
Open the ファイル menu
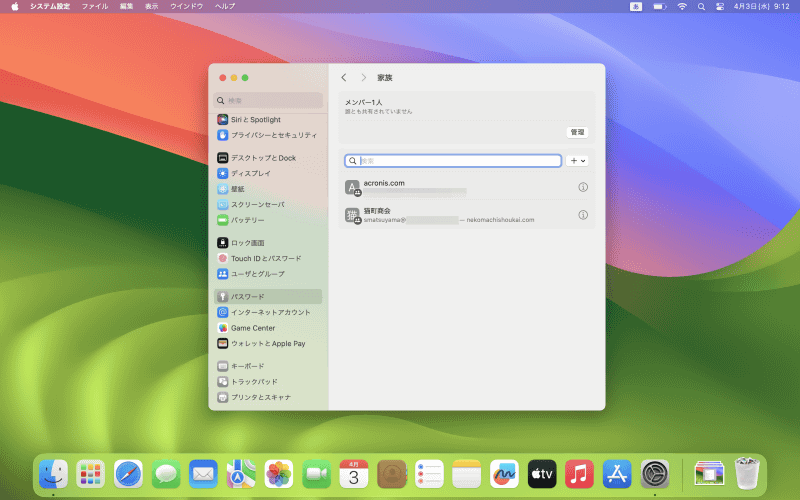point(95,6)
